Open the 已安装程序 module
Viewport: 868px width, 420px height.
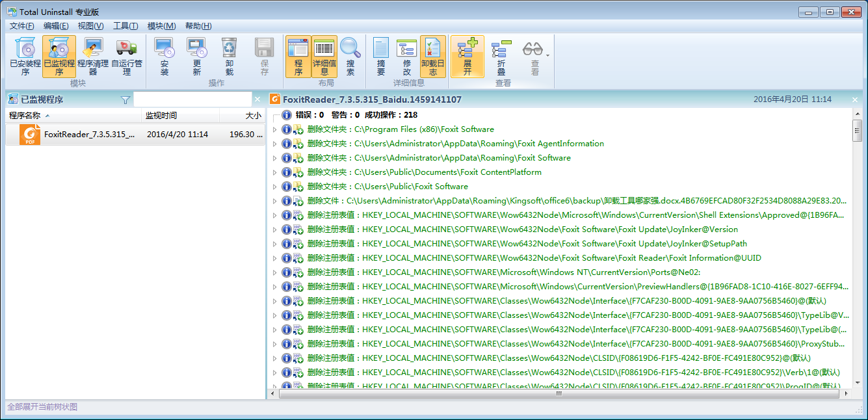point(25,56)
